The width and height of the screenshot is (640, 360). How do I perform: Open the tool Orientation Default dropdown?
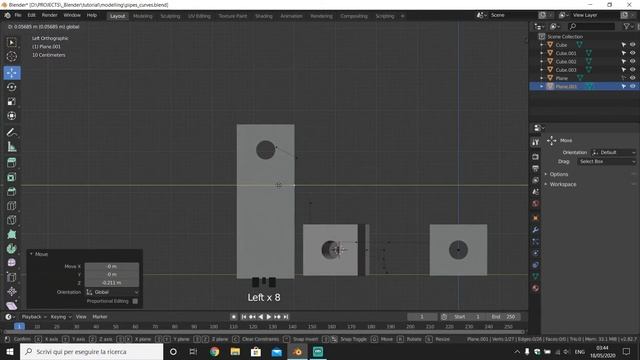point(613,152)
